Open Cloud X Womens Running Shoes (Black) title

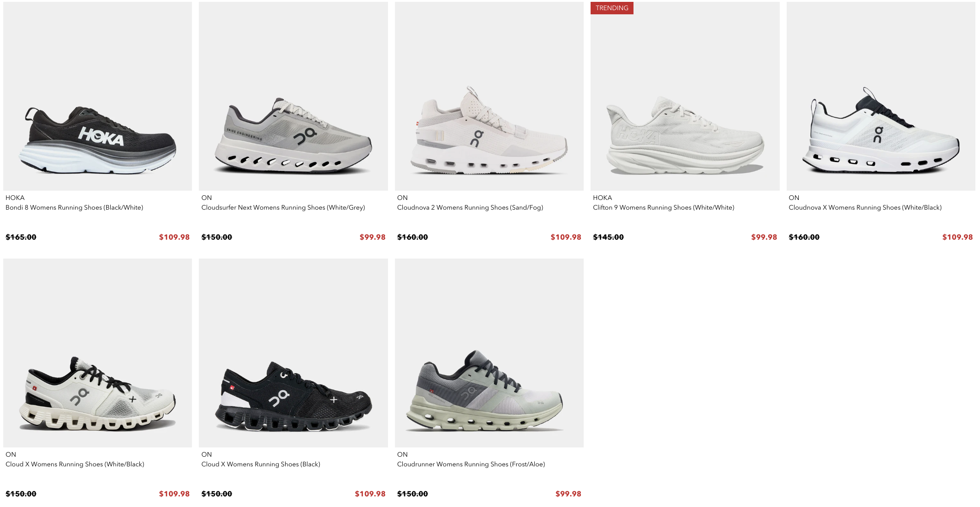click(261, 465)
